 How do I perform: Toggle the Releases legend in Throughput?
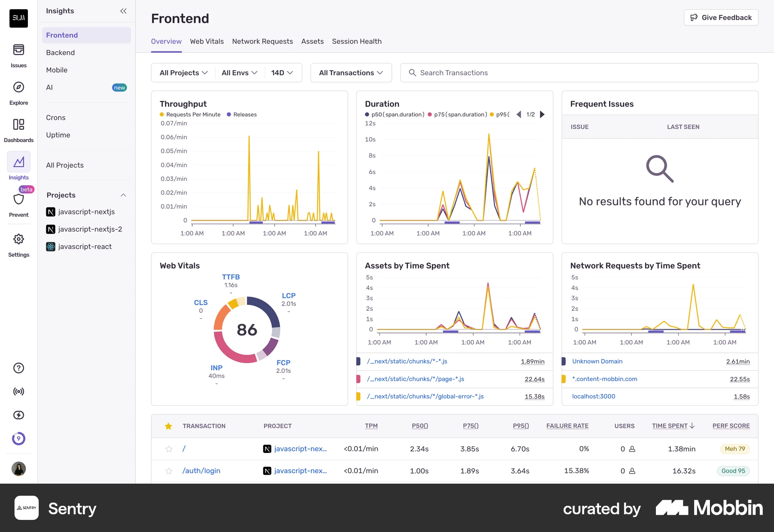pos(242,114)
